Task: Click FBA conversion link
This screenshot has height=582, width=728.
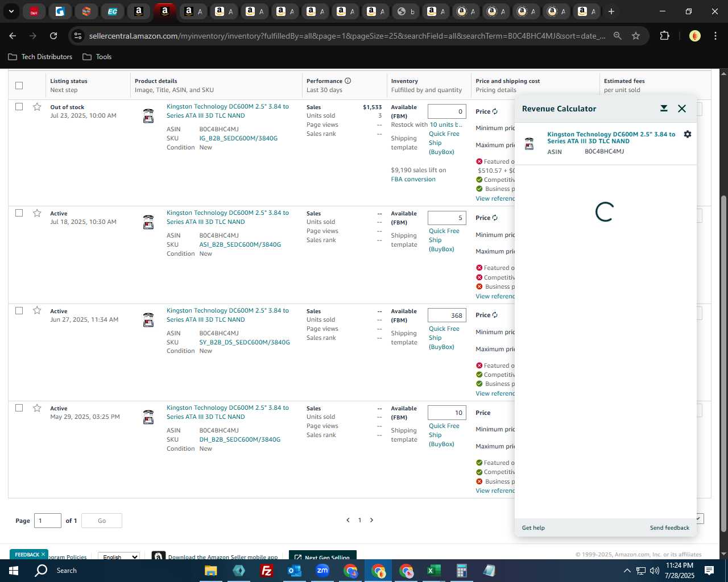Action: click(413, 179)
